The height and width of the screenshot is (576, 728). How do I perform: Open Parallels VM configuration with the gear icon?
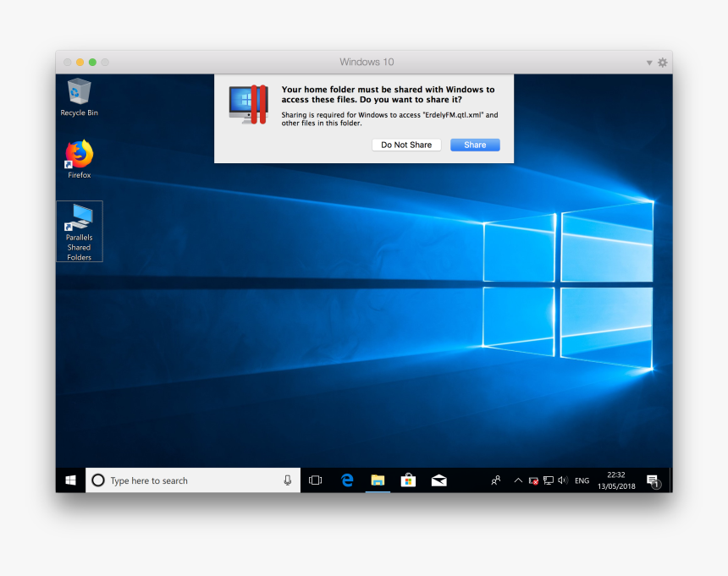662,62
